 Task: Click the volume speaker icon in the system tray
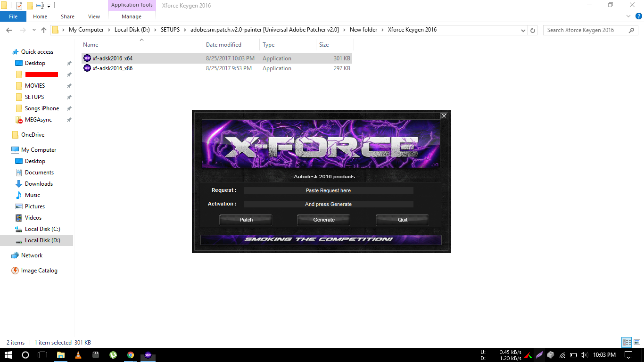pos(584,355)
